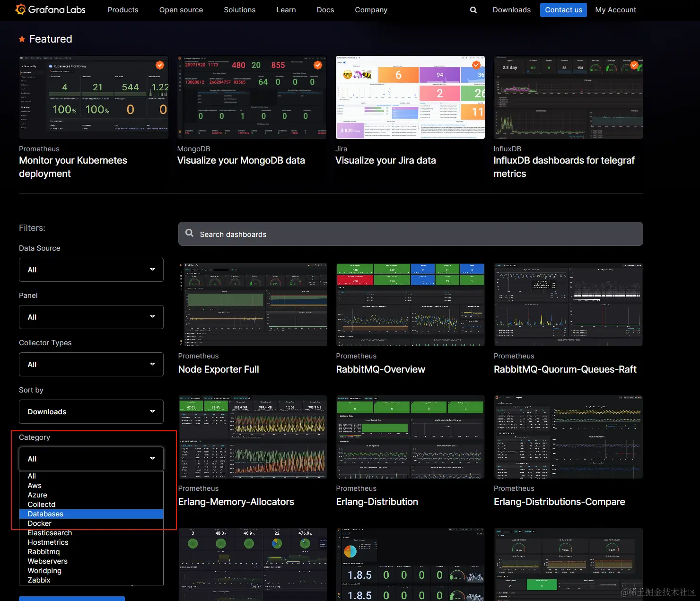Viewport: 700px width, 601px height.
Task: Click the Featured star icon
Action: point(22,39)
